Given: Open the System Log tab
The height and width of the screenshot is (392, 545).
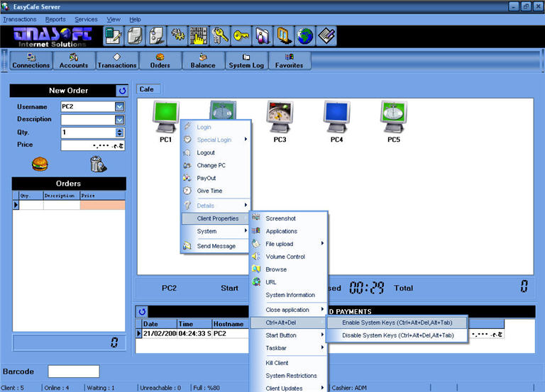Looking at the screenshot, I should tap(246, 61).
